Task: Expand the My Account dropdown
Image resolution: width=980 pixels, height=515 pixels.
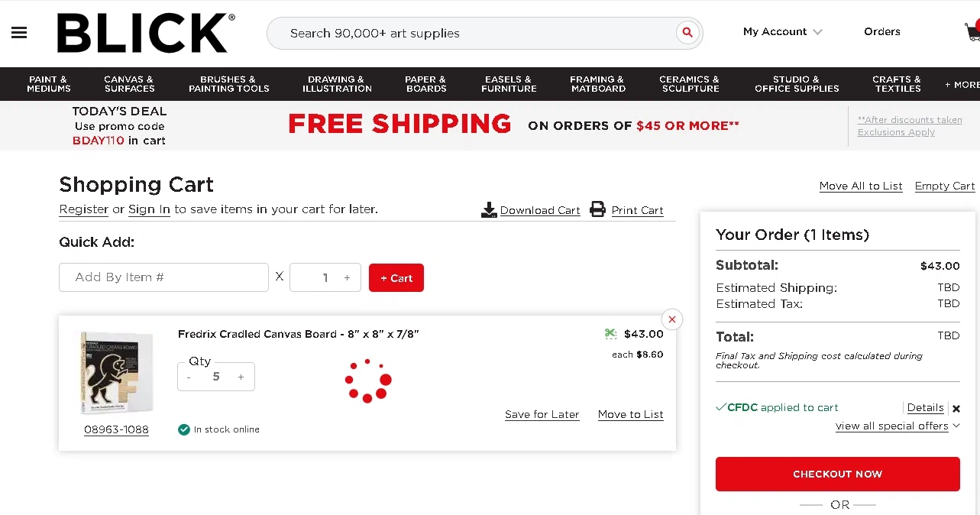Action: [782, 32]
